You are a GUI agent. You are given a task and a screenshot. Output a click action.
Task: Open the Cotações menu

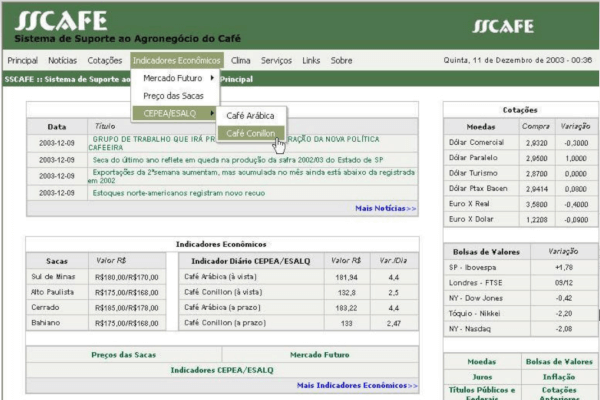tap(105, 60)
